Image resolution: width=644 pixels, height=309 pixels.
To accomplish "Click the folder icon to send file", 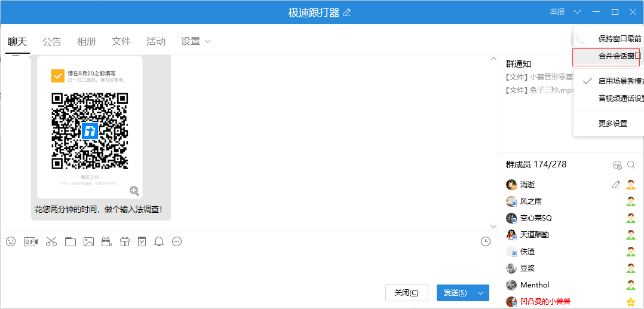I will pos(70,241).
